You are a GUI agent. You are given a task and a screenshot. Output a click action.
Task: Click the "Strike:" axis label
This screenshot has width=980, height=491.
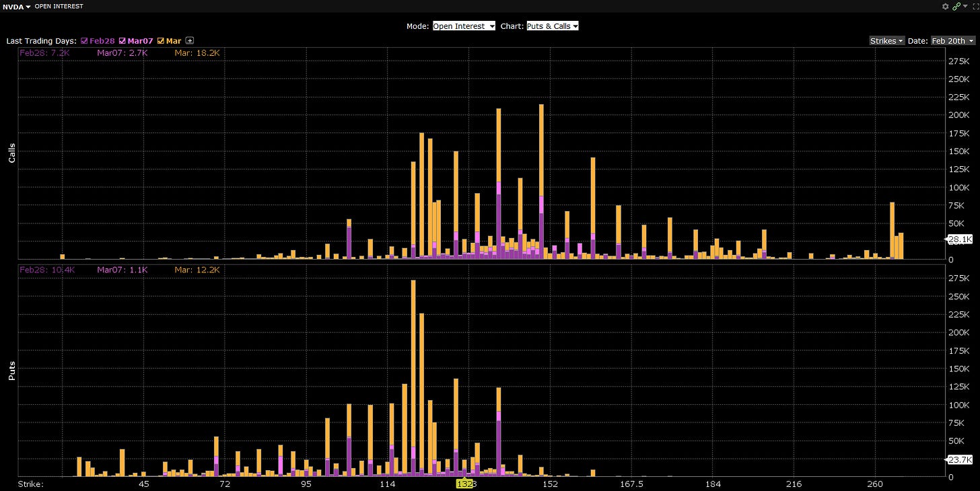(30, 484)
